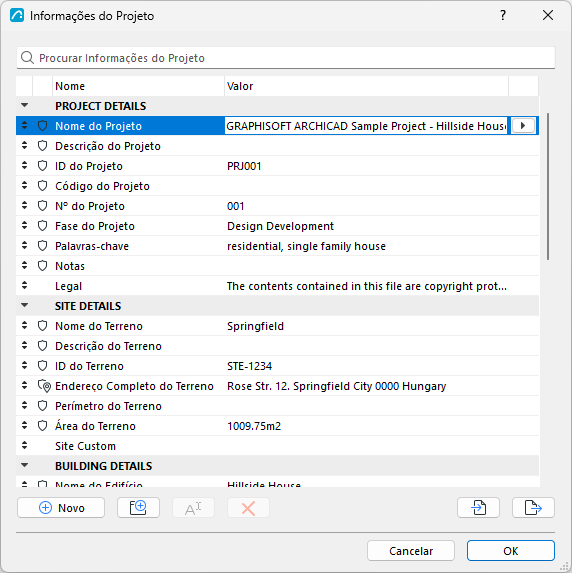Image resolution: width=572 pixels, height=573 pixels.
Task: Click the shield icon beside Notas row
Action: click(x=43, y=266)
